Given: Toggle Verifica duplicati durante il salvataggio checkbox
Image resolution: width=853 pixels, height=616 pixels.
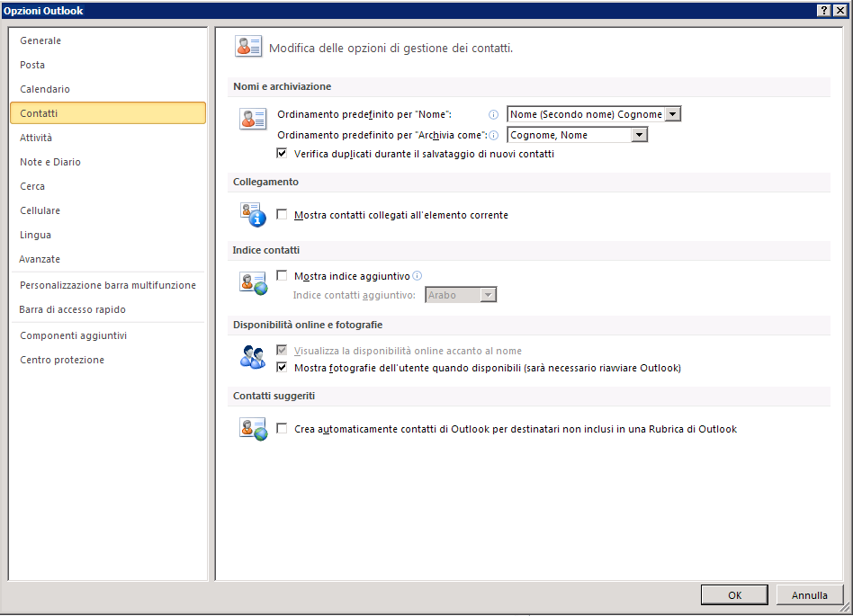Looking at the screenshot, I should 282,153.
